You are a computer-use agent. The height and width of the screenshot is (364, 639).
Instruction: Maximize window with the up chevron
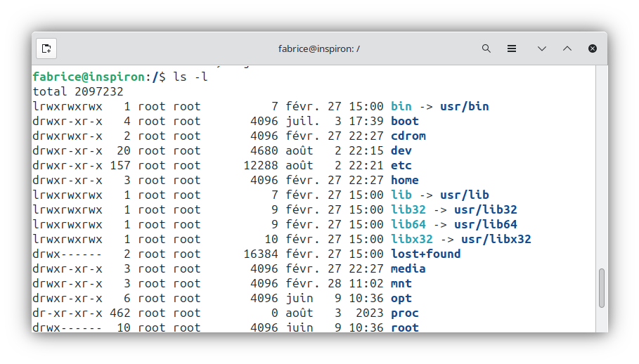pos(567,48)
